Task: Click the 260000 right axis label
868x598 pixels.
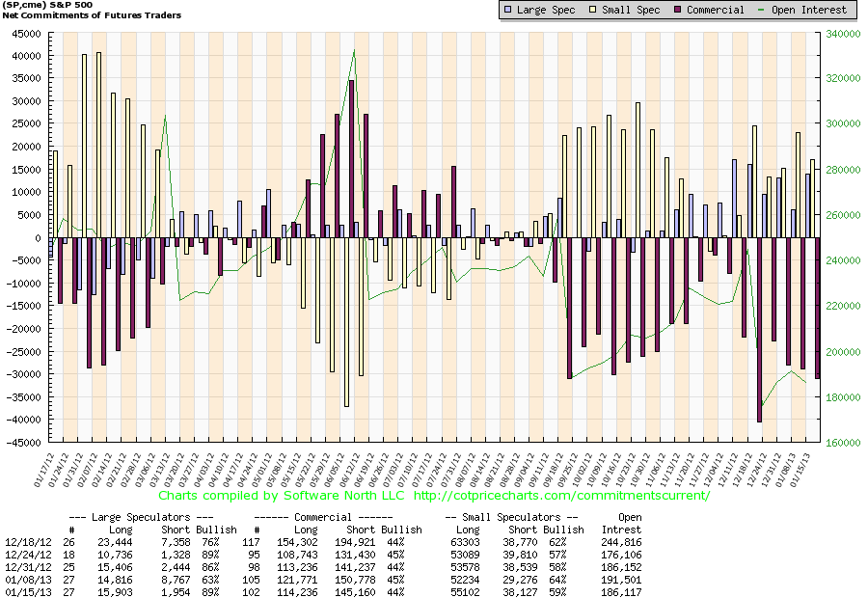Action: pos(843,215)
